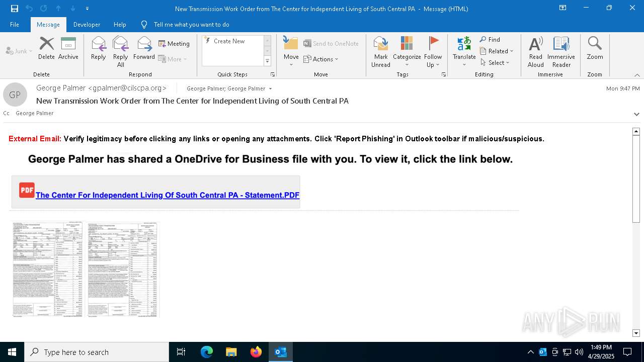Image resolution: width=644 pixels, height=362 pixels.
Task: Open Quick Steps dialog launcher
Action: tap(273, 74)
